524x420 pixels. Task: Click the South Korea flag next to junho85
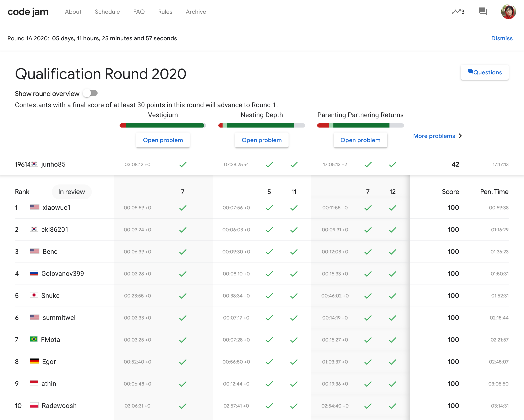[34, 164]
